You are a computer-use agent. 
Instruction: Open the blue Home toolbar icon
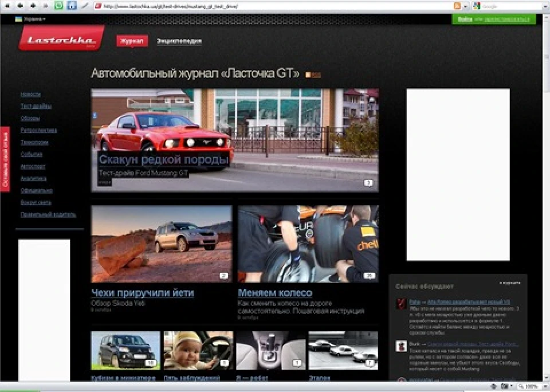(72, 6)
